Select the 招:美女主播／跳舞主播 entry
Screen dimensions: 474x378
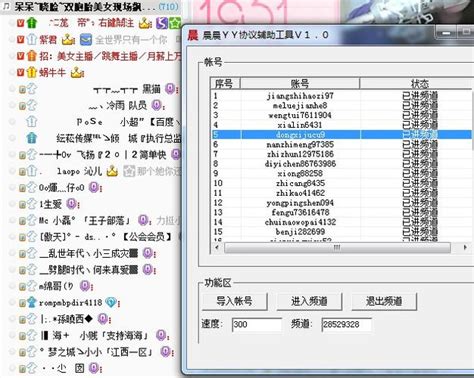[110, 56]
